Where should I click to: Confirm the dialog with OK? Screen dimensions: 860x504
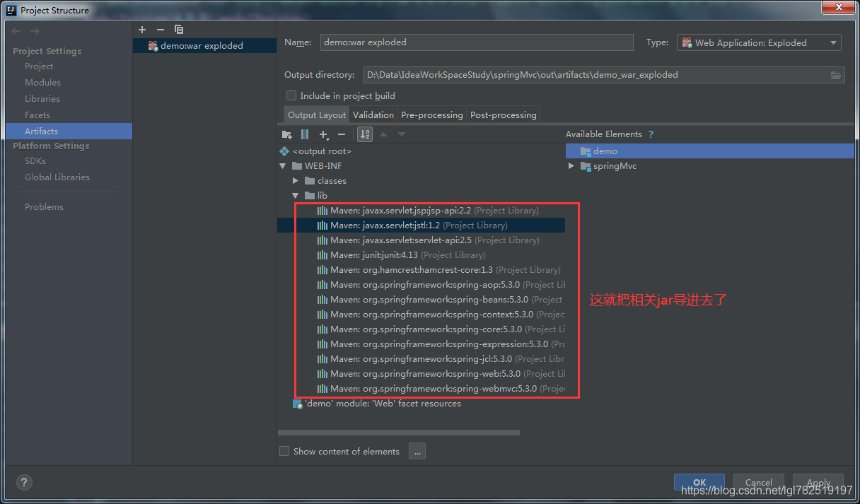(x=699, y=483)
